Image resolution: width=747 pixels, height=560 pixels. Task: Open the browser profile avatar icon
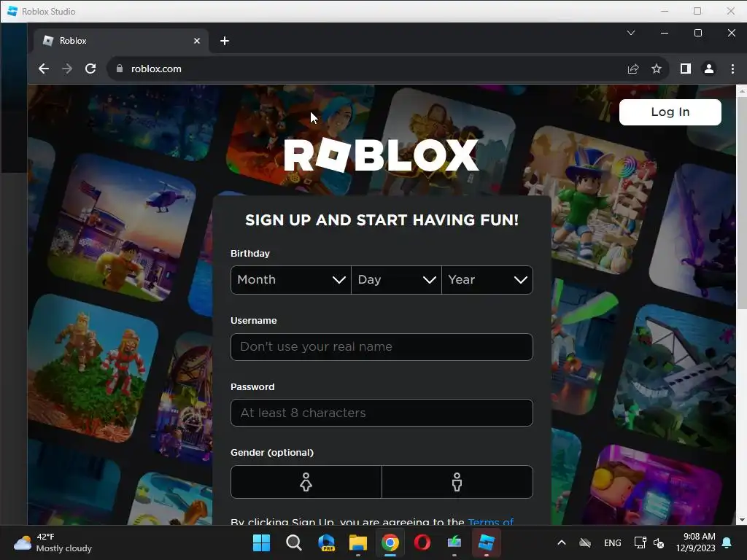(x=709, y=69)
